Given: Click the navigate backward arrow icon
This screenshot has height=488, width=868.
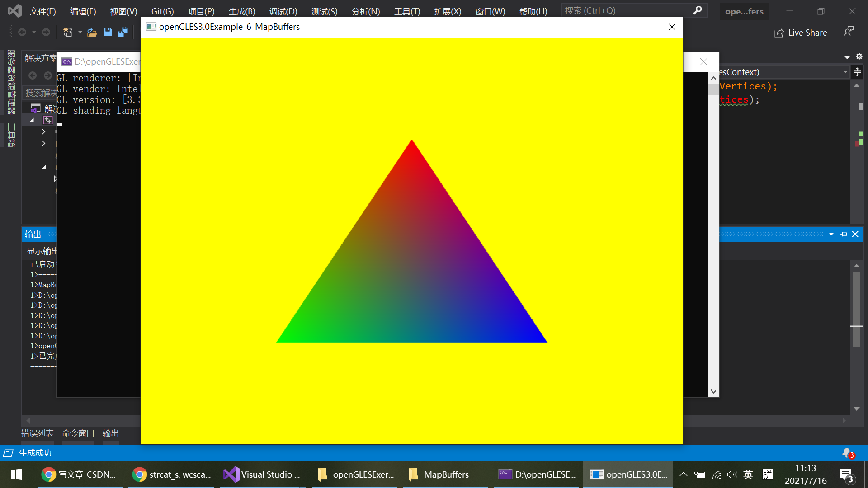Looking at the screenshot, I should pyautogui.click(x=23, y=32).
